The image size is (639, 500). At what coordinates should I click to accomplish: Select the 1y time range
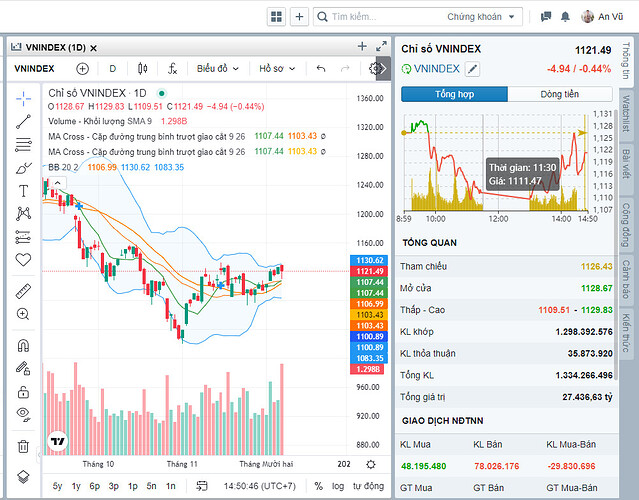coord(77,486)
